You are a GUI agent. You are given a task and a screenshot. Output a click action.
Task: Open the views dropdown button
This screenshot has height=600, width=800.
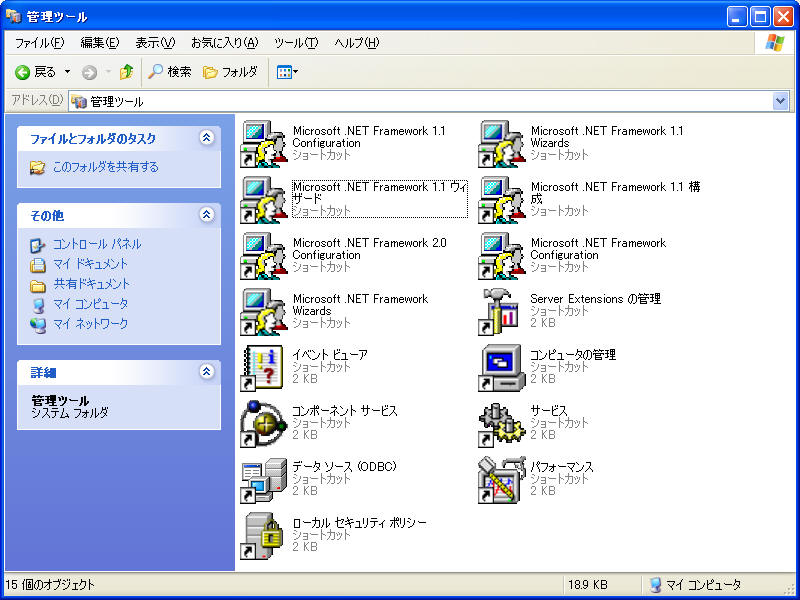coord(287,72)
